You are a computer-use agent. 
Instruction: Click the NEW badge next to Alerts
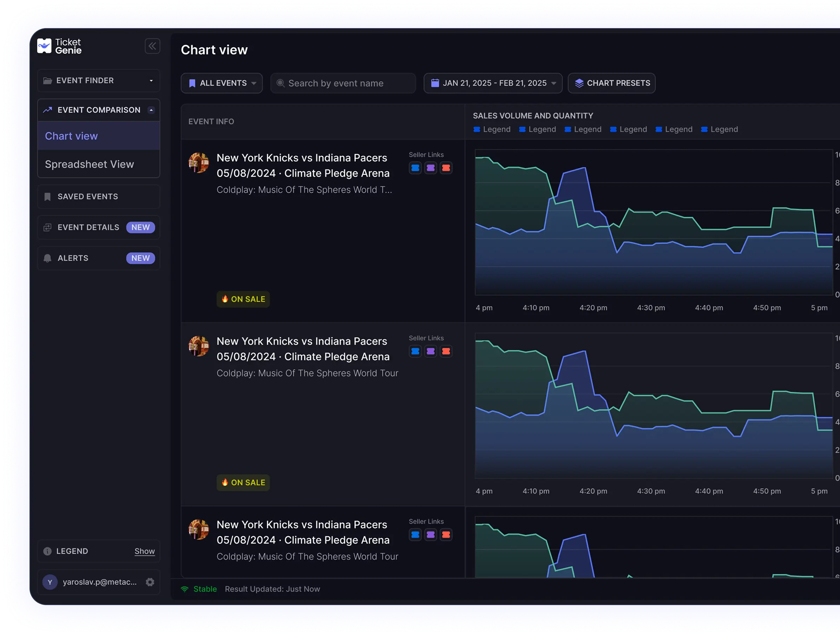pyautogui.click(x=140, y=258)
